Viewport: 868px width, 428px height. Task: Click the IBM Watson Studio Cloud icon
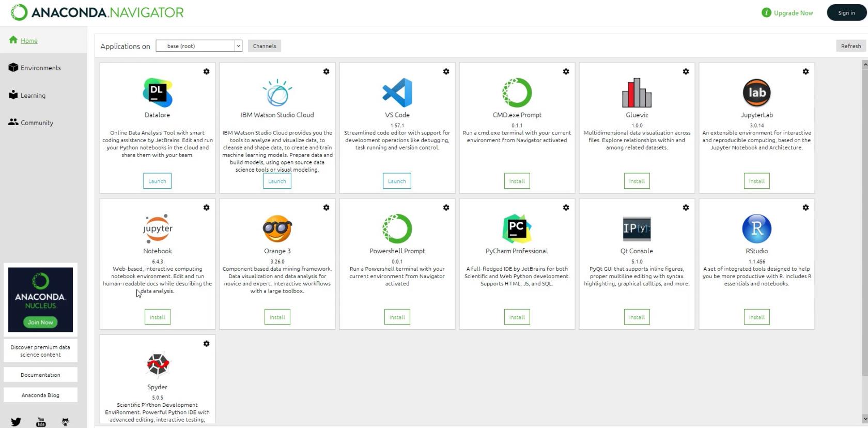[277, 93]
